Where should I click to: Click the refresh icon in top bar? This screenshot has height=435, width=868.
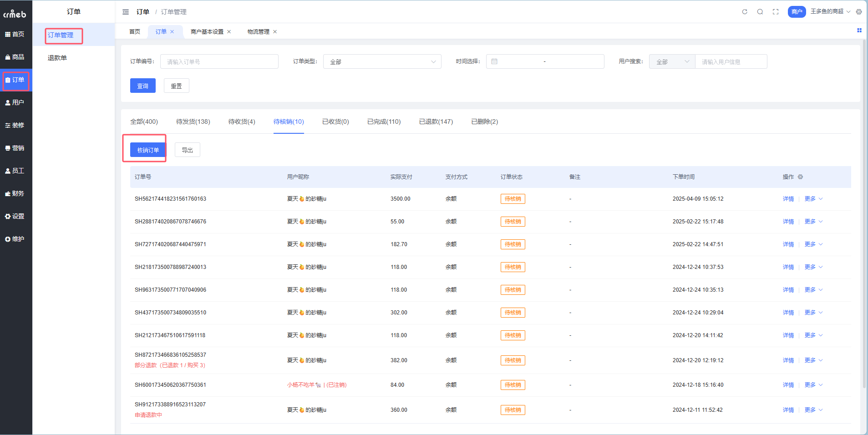pyautogui.click(x=745, y=12)
